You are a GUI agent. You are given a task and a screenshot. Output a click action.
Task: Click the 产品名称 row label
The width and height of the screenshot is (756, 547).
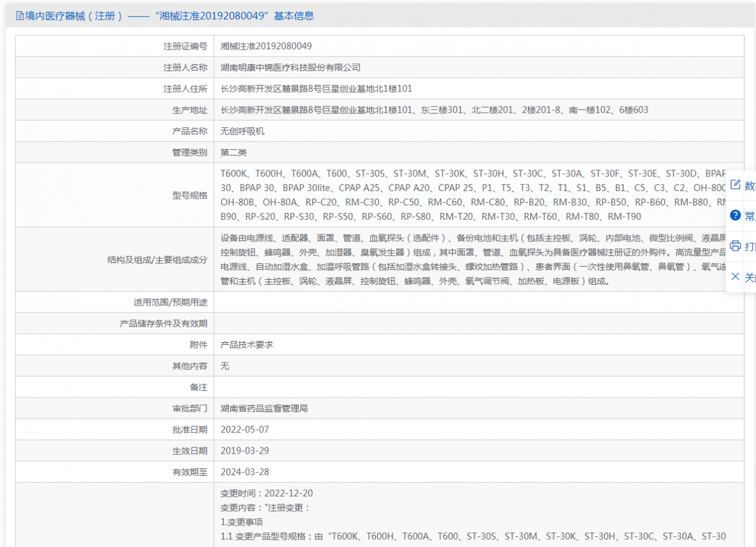click(x=190, y=132)
